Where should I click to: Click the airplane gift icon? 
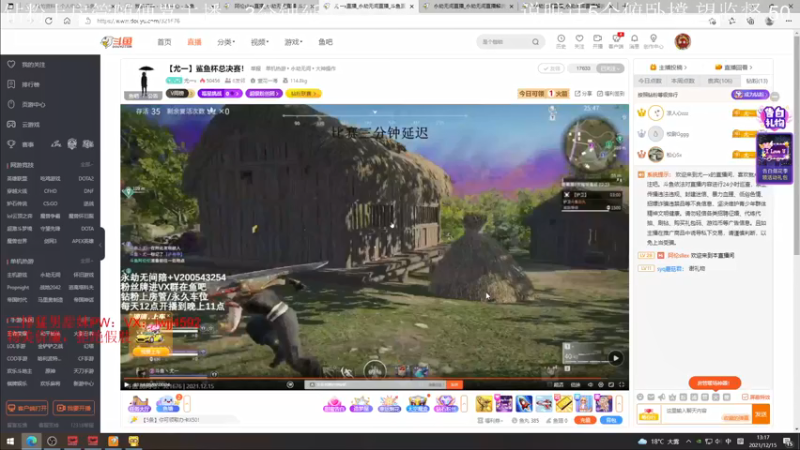point(544,404)
